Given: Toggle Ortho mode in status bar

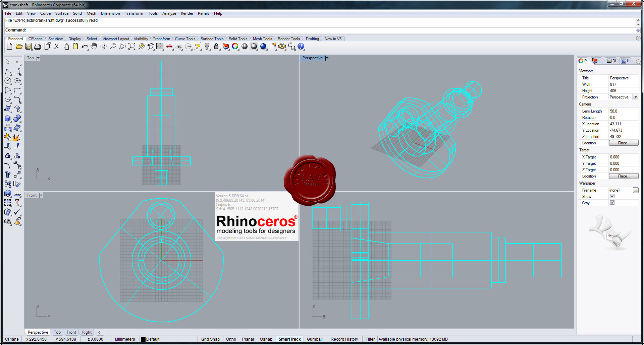Looking at the screenshot, I should tap(231, 339).
